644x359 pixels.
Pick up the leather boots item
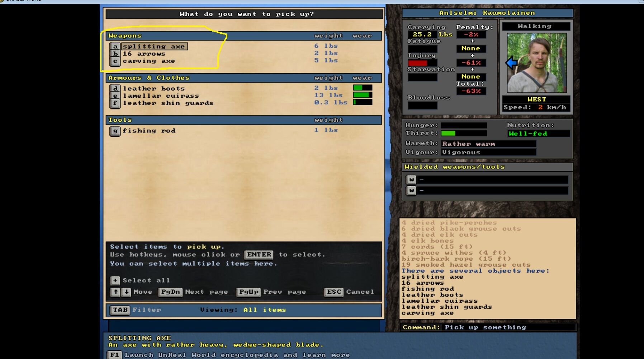(154, 88)
